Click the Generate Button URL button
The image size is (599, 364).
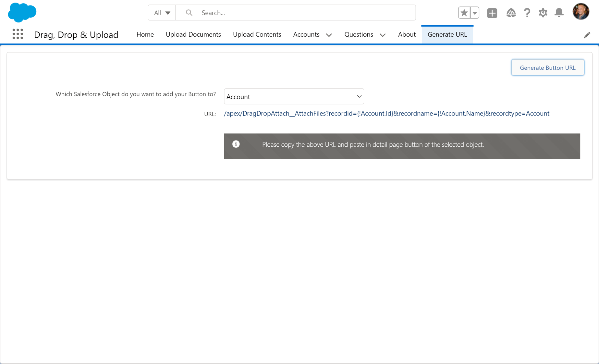click(548, 68)
